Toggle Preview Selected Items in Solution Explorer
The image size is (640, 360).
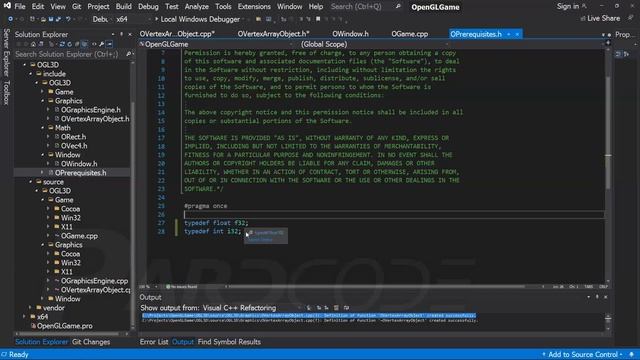click(x=109, y=44)
